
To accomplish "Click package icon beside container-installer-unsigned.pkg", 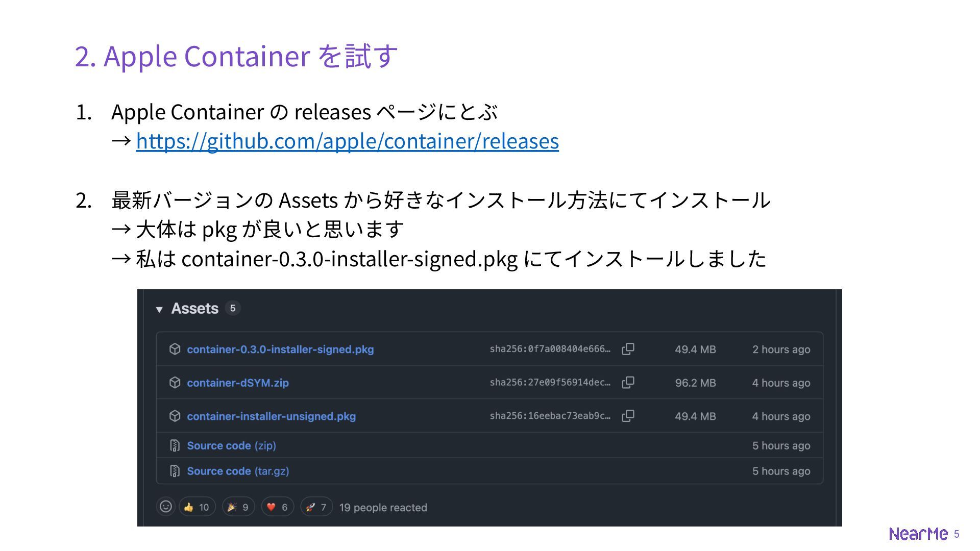I will (175, 416).
